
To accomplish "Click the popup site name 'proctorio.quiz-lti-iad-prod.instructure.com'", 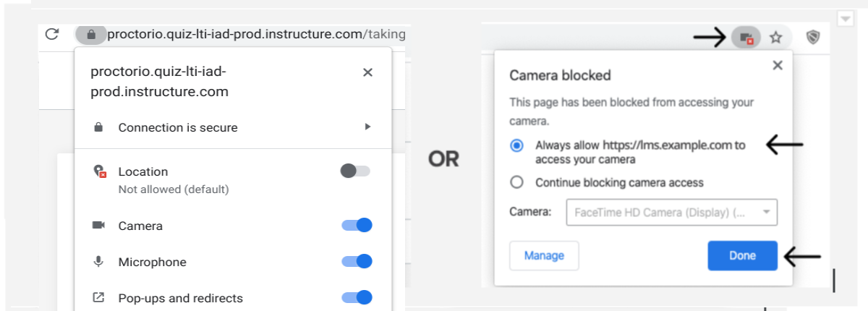I will click(x=159, y=82).
